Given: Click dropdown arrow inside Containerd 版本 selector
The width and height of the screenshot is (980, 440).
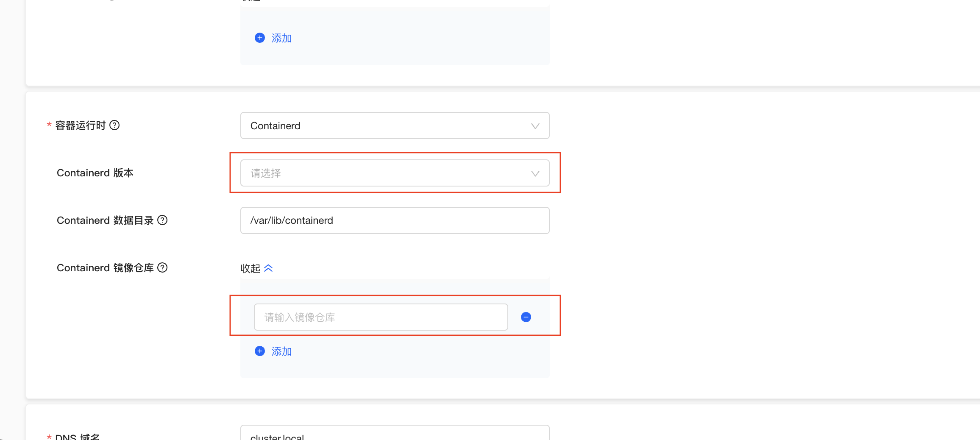Looking at the screenshot, I should 535,173.
